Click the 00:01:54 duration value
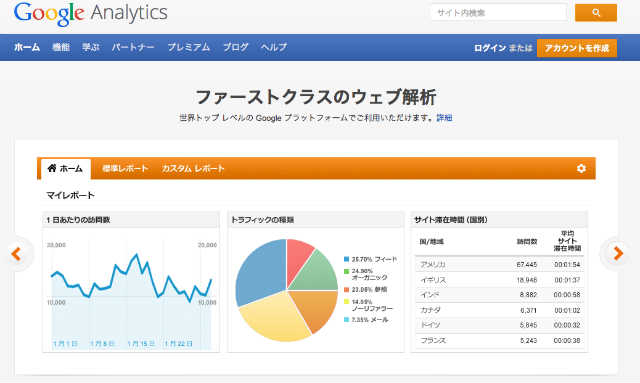The width and height of the screenshot is (640, 383). click(567, 265)
